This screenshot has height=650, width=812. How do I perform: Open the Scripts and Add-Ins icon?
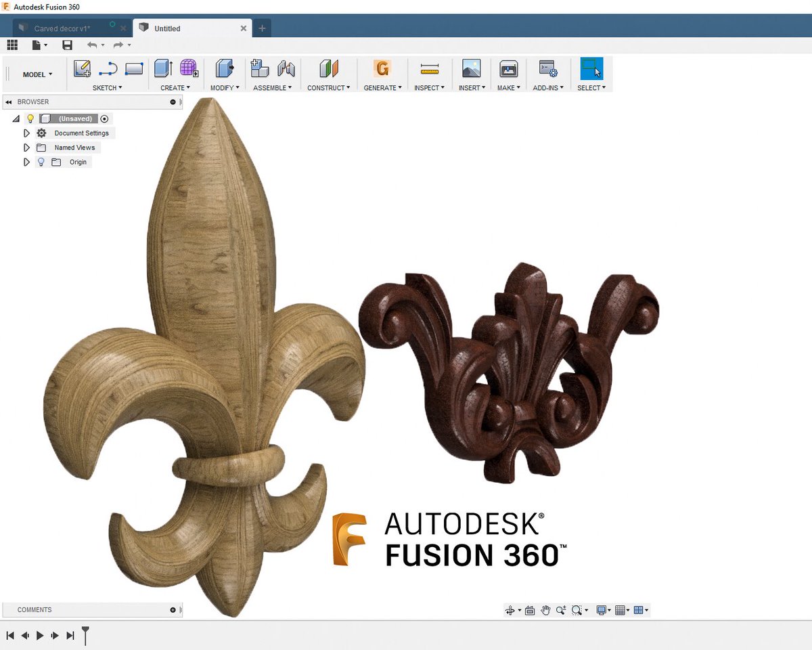(548, 68)
